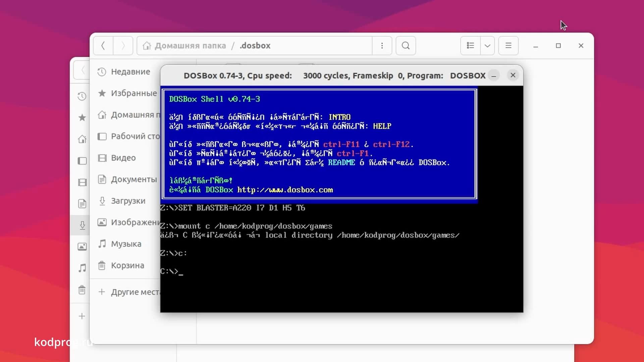Open search in the Files window

[406, 46]
